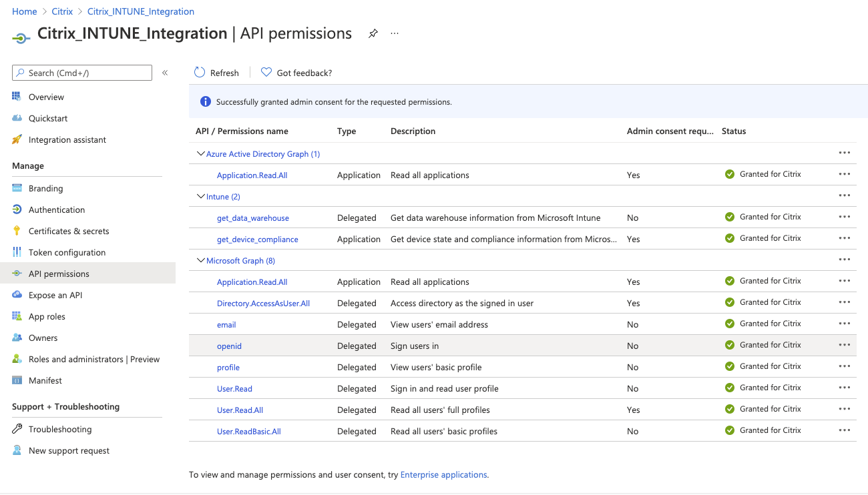The width and height of the screenshot is (868, 495).
Task: Open ellipsis menu for get_data_warehouse row
Action: coord(845,217)
